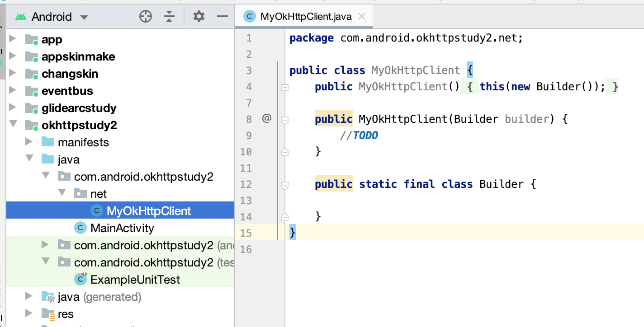Click the res folder icon
Image resolution: width=644 pixels, height=327 pixels.
48,314
